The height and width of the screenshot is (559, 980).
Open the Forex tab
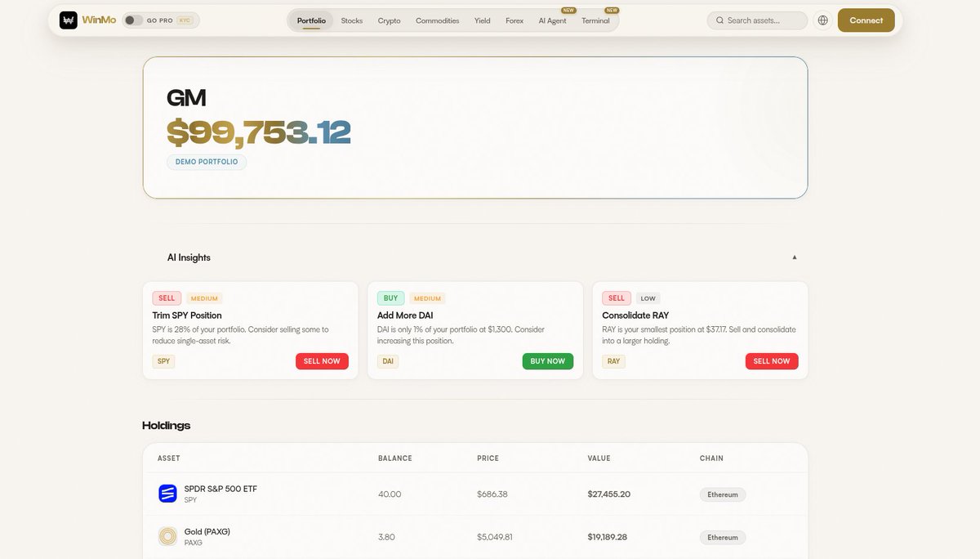point(514,20)
